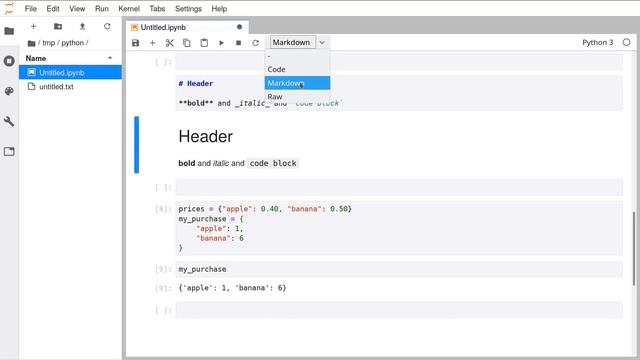
Task: Navigate to python in the breadcrumb
Action: click(73, 43)
